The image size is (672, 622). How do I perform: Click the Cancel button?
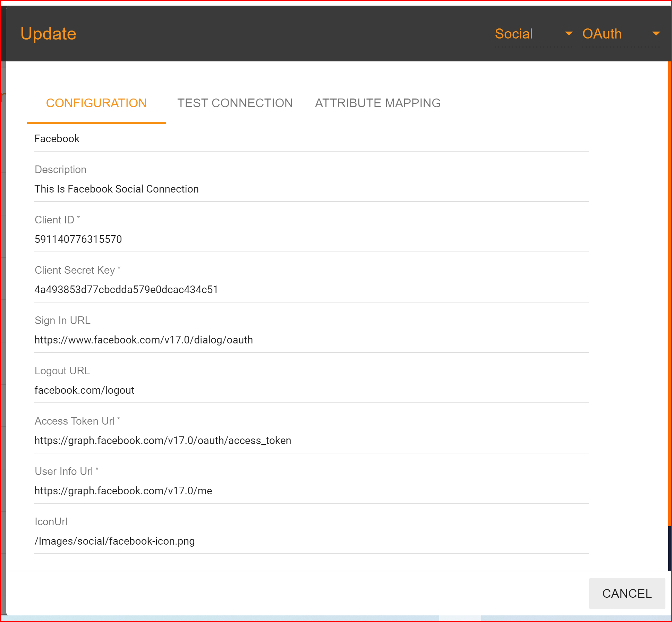[x=627, y=594]
